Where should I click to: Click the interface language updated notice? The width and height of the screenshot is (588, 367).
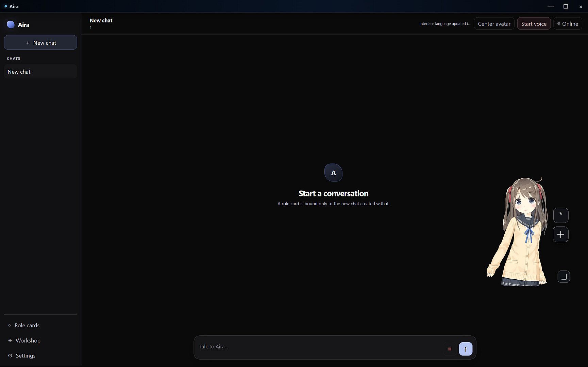pos(445,24)
